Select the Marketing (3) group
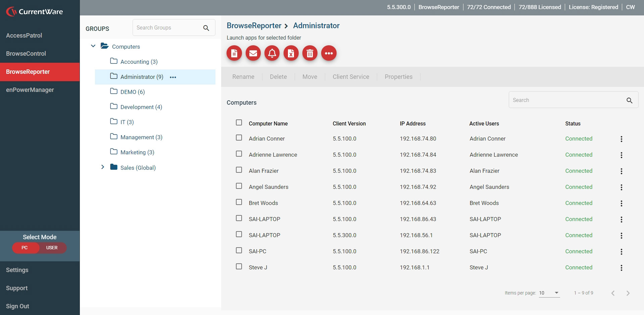This screenshot has width=644, height=315. (137, 152)
